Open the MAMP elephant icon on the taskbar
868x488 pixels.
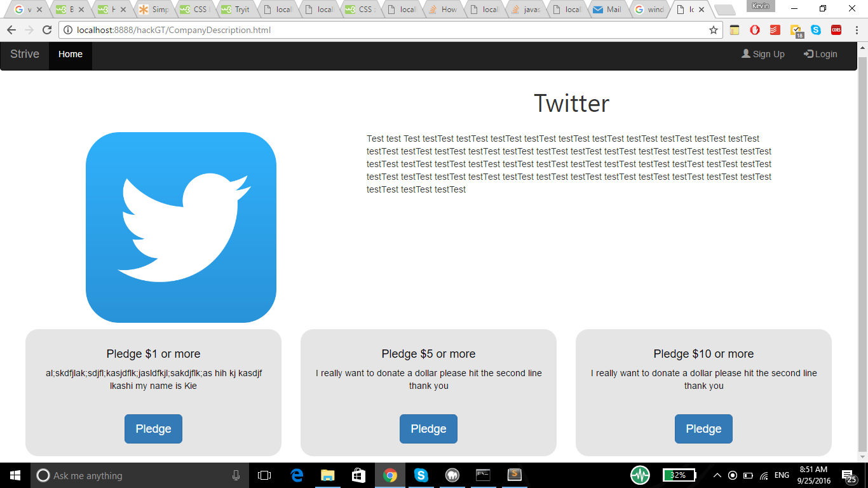click(x=452, y=475)
